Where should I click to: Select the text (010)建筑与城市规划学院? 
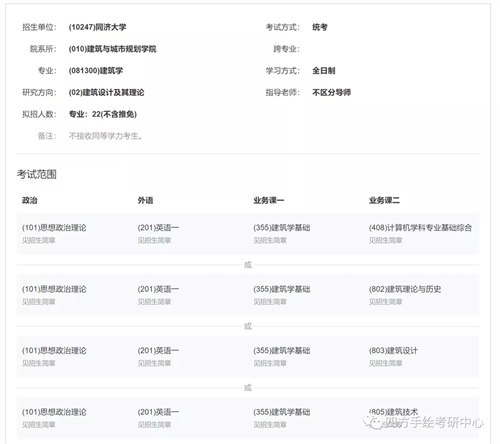point(112,49)
